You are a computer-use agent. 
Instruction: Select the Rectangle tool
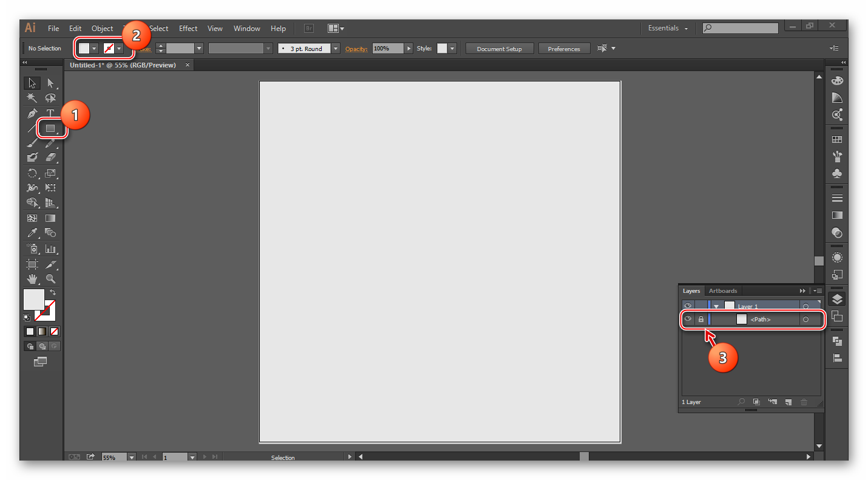[x=50, y=128]
